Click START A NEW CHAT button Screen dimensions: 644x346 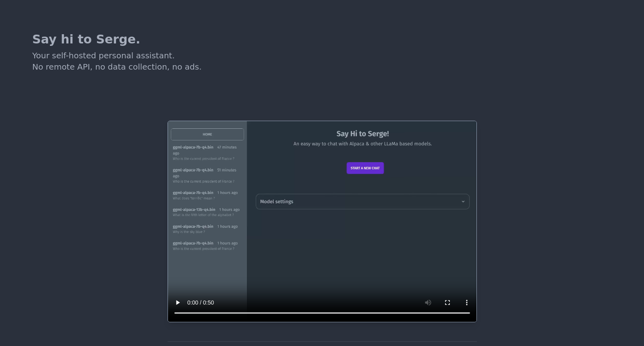click(x=365, y=168)
